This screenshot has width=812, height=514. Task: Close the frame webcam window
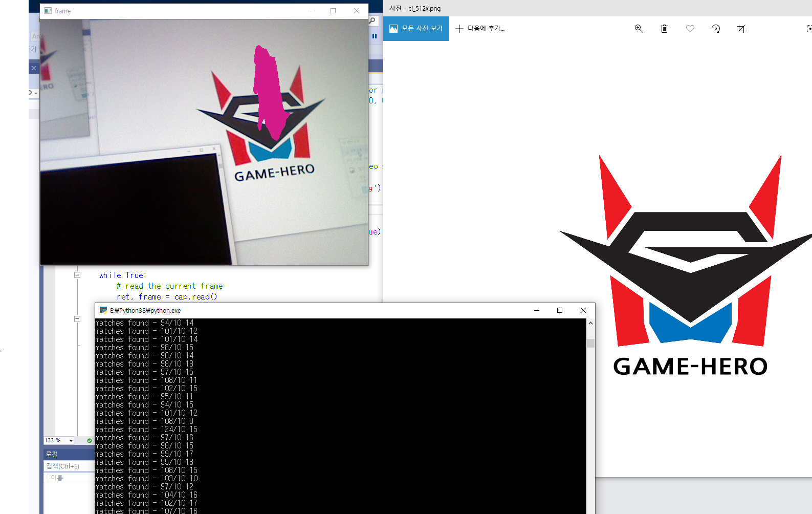(357, 11)
